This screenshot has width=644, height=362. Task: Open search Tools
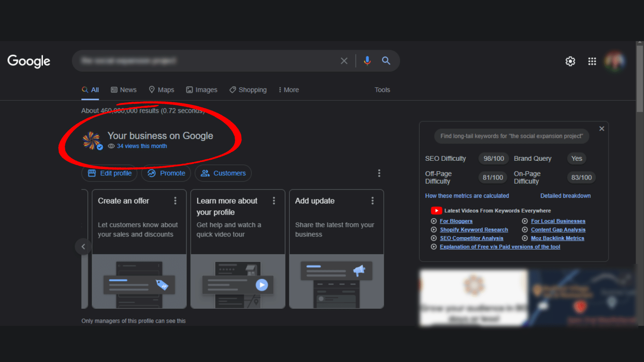click(382, 90)
